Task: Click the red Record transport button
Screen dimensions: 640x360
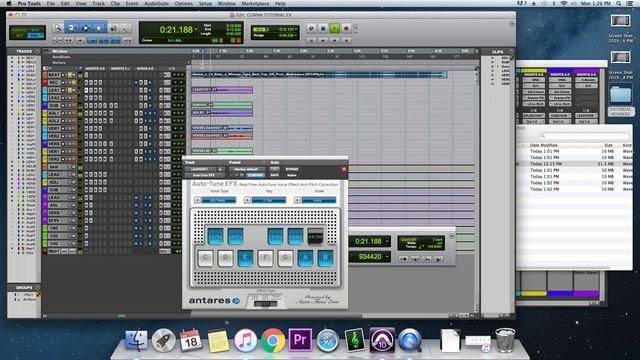Action: click(347, 28)
